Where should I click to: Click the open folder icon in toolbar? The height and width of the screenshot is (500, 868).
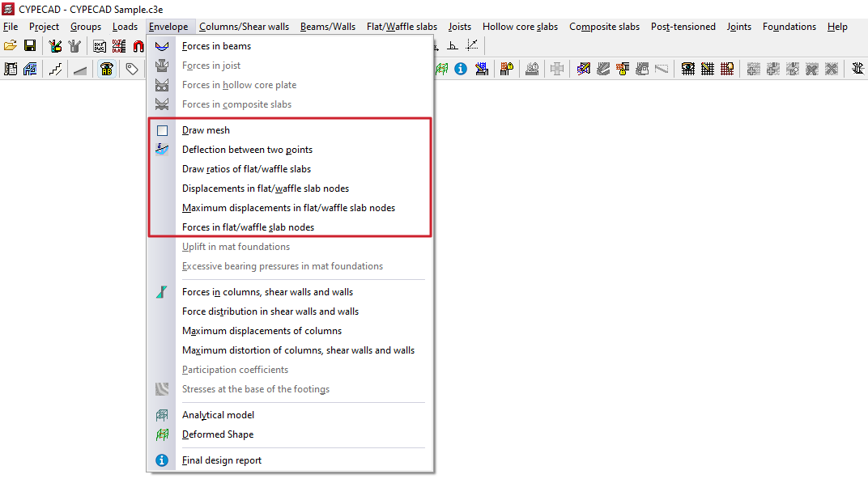click(10, 46)
